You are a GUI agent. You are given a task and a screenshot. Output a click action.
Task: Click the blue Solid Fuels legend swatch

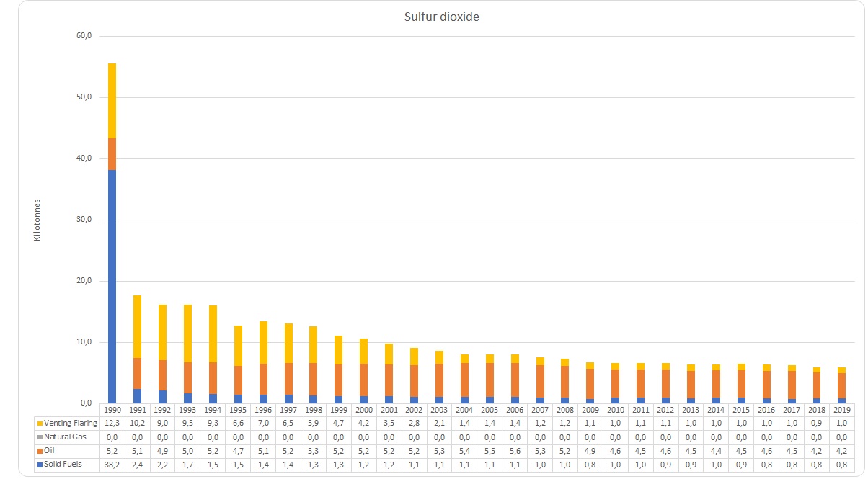(38, 465)
